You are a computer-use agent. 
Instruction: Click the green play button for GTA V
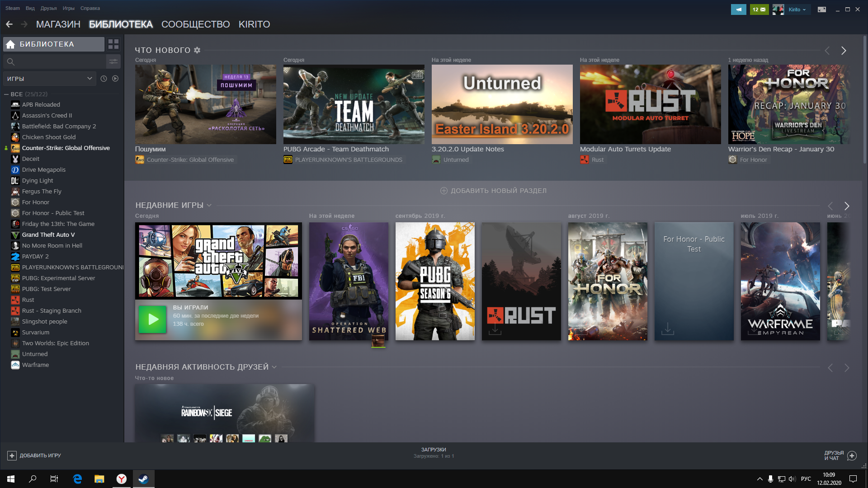152,319
